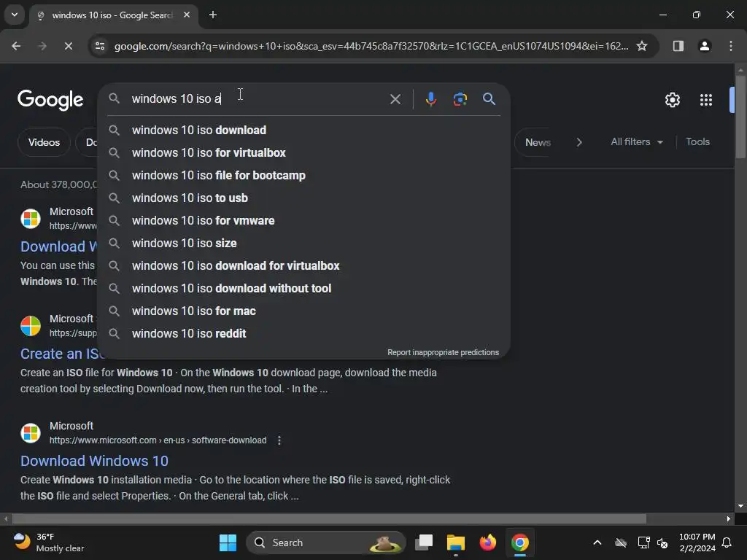Stop loading the page
Screen dimensions: 747x560
pos(68,46)
